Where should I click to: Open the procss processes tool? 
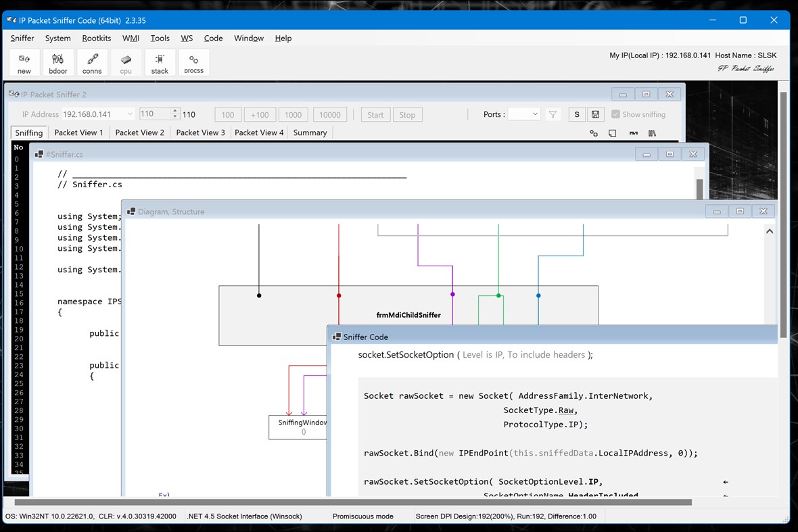[194, 63]
